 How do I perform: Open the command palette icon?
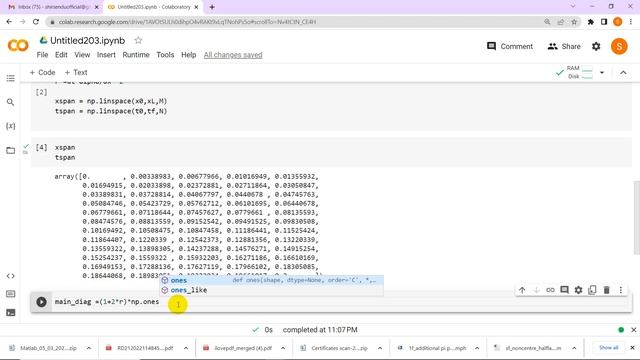click(11, 294)
